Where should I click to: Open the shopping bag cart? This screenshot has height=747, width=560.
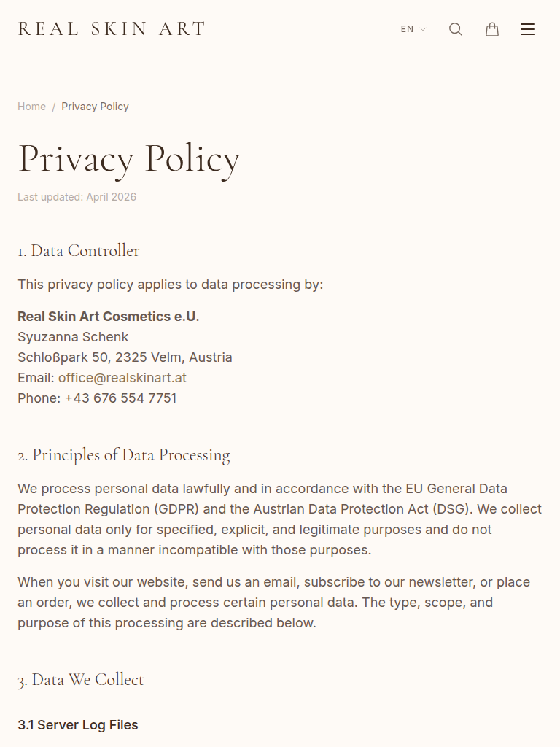492,29
